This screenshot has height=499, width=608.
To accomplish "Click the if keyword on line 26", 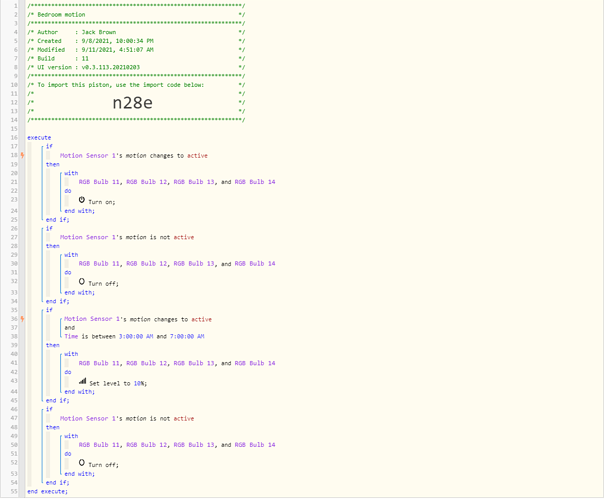I will [x=49, y=228].
